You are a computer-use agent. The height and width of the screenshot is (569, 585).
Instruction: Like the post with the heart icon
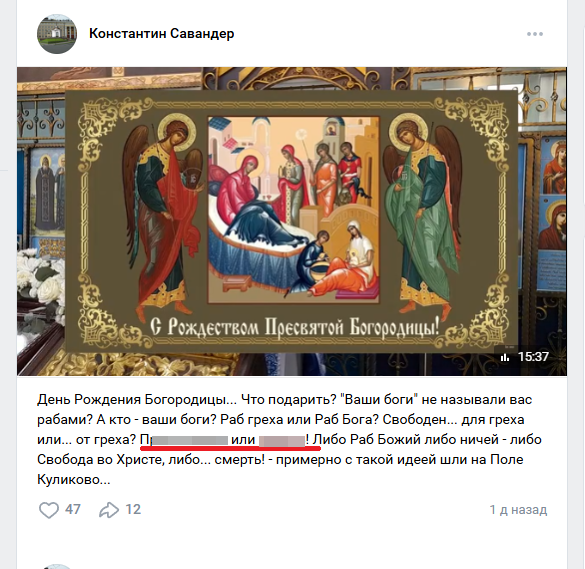pyautogui.click(x=49, y=510)
